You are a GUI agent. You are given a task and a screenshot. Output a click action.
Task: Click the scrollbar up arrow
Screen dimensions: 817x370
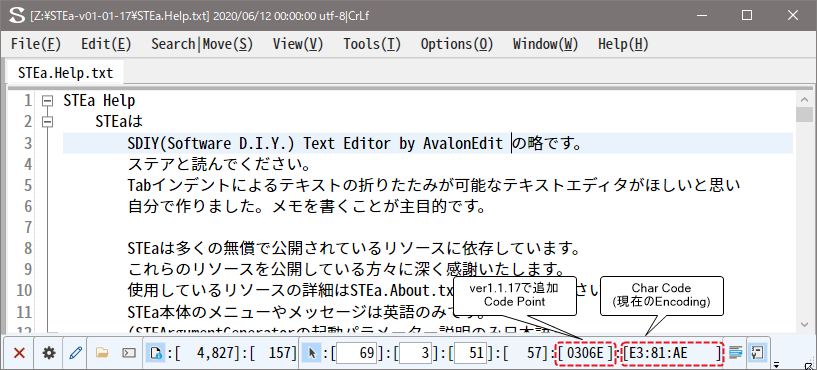(x=804, y=99)
